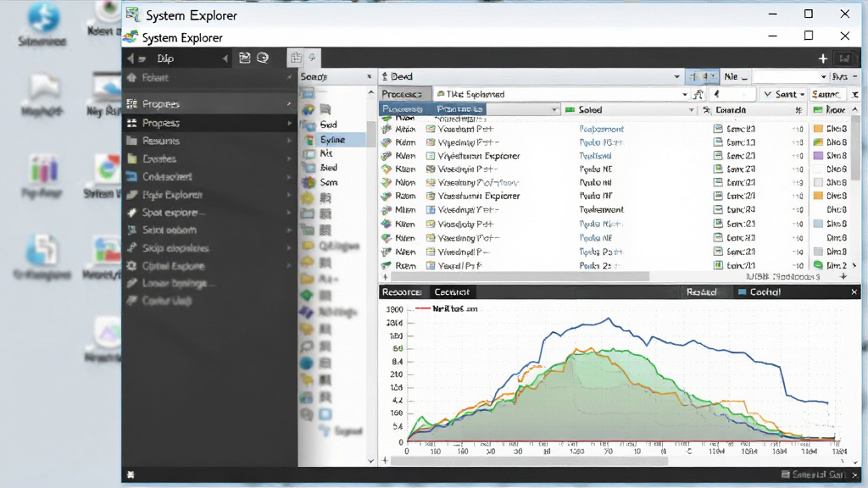
Task: Open the Tiké Sxplsened dropdown arrow
Action: point(685,95)
